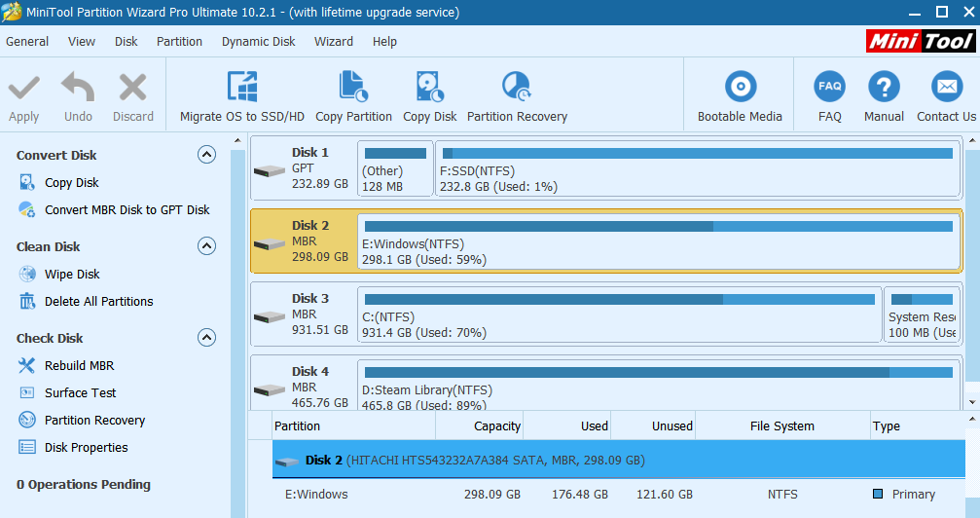The height and width of the screenshot is (518, 980).
Task: Open Partition Recovery from the toolbar
Action: click(x=517, y=95)
